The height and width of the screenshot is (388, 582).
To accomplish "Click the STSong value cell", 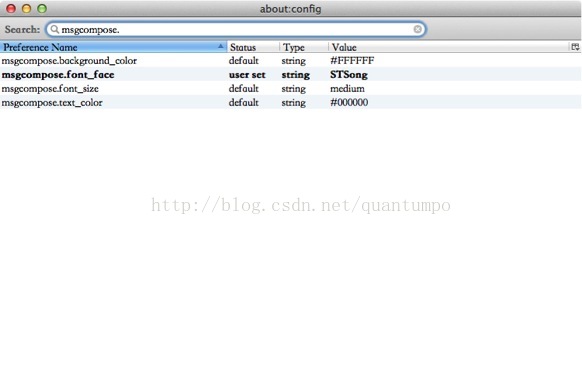I will (349, 75).
